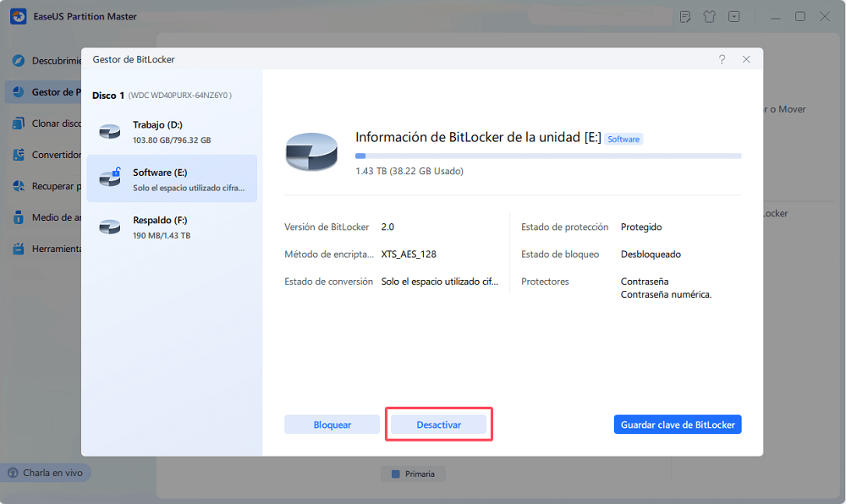Click the Clonar disco sidebar icon

[19, 123]
